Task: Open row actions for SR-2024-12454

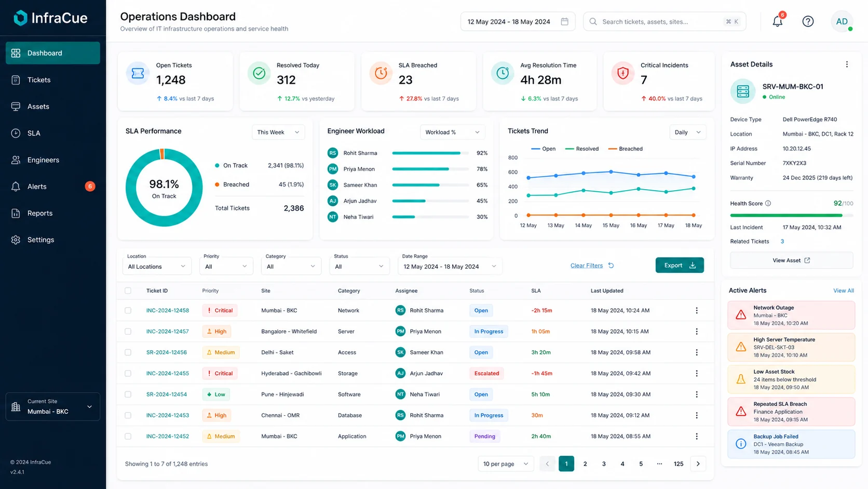Action: click(x=697, y=394)
